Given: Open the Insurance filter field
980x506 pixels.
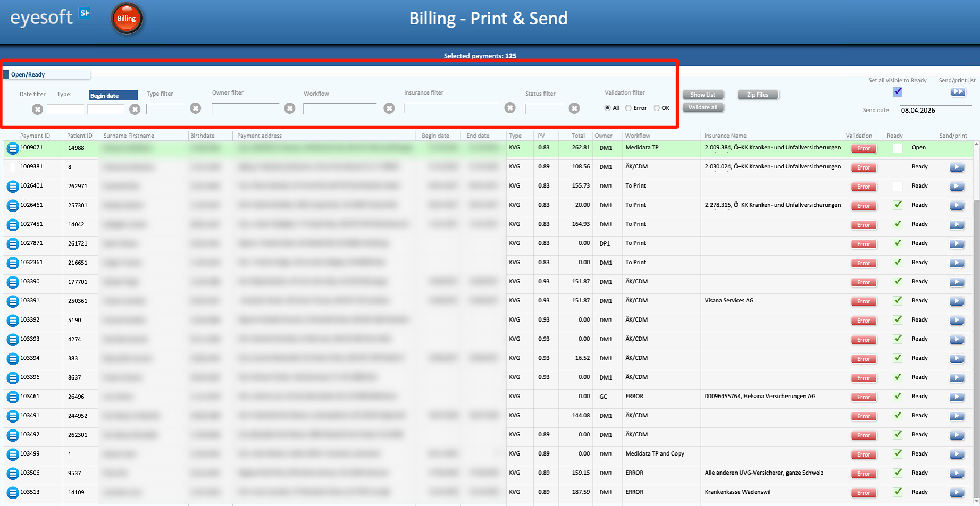Looking at the screenshot, I should coord(451,108).
